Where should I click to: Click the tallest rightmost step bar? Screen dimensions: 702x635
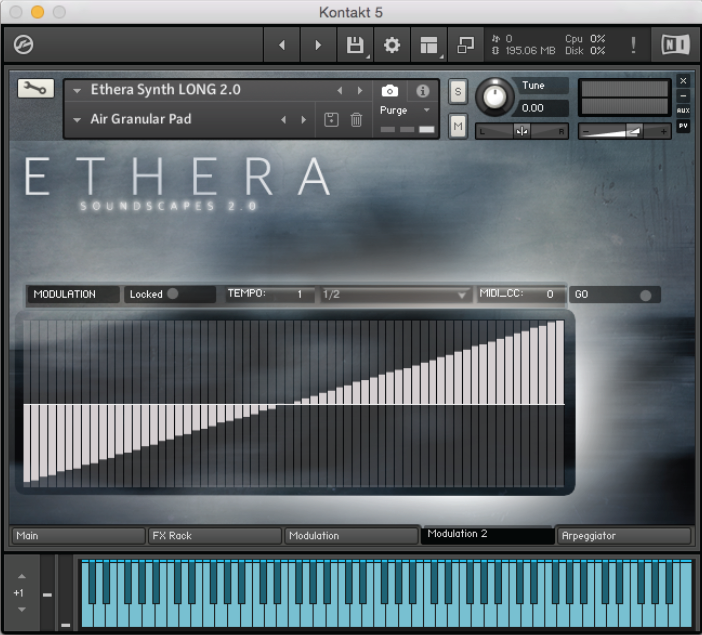560,363
